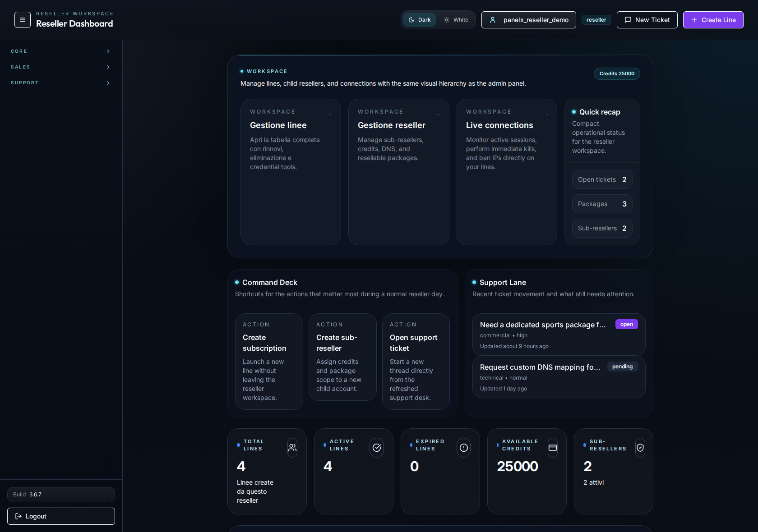Click the user icon beside panelx_reseller_demo
The image size is (758, 532).
click(493, 20)
